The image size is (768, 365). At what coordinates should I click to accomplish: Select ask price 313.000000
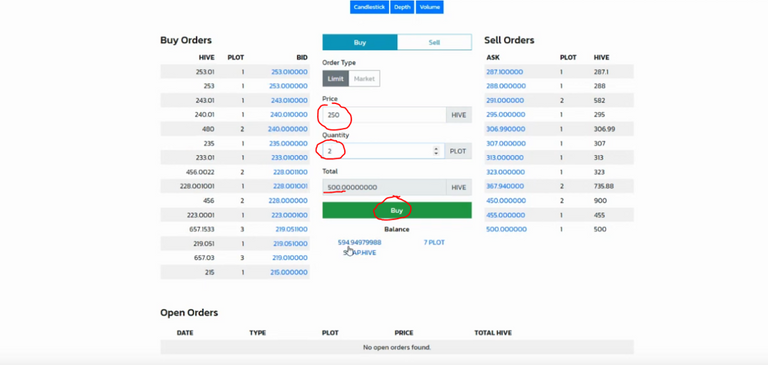(504, 158)
